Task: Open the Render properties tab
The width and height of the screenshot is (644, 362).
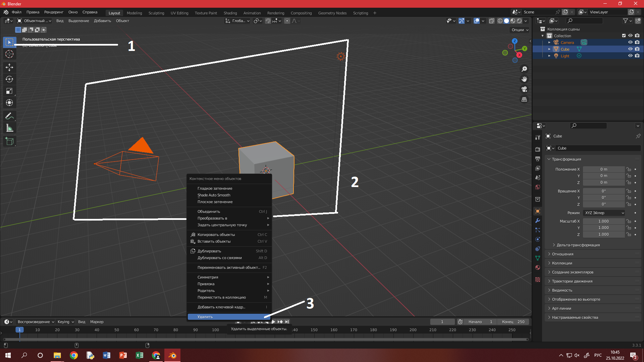Action: [538, 149]
